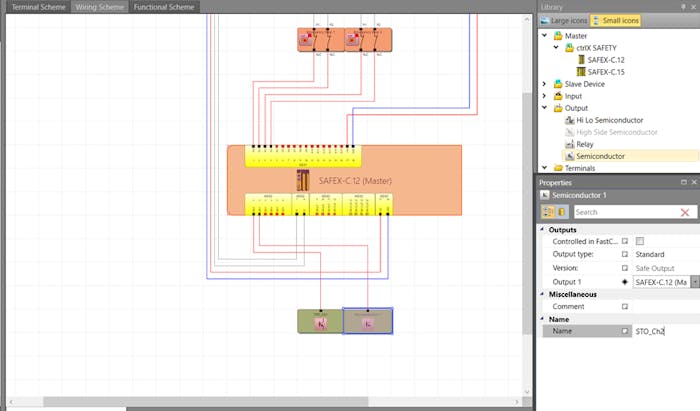The width and height of the screenshot is (700, 411).
Task: Select the High Side Semiconductor icon
Action: pyautogui.click(x=569, y=132)
